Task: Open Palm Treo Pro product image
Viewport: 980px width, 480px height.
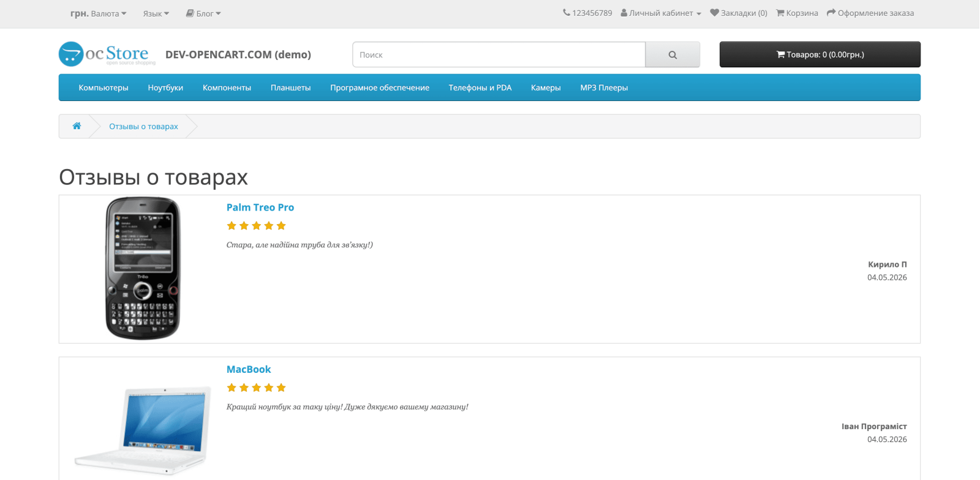Action: point(143,268)
